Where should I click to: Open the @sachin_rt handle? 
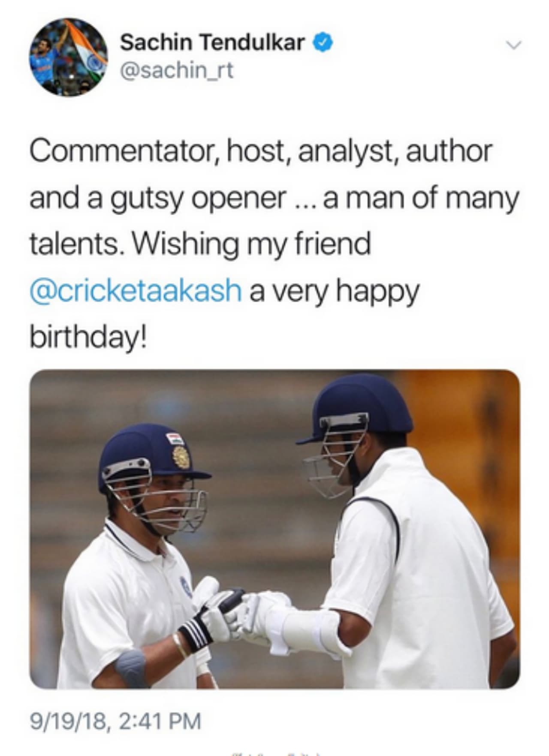(177, 70)
